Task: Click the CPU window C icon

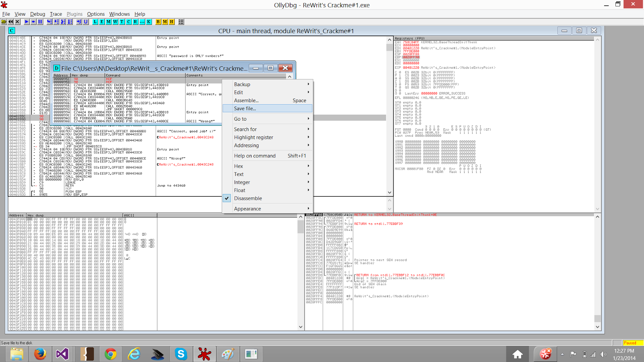Action: pos(12,31)
